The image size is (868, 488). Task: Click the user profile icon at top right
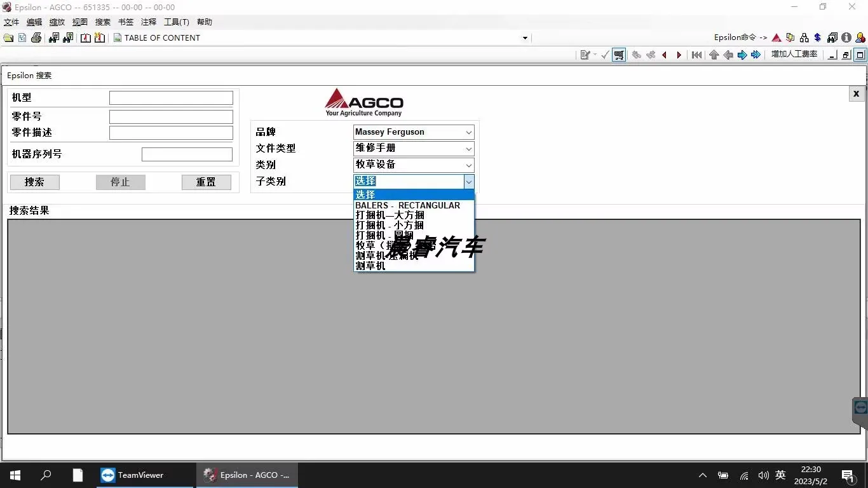860,38
